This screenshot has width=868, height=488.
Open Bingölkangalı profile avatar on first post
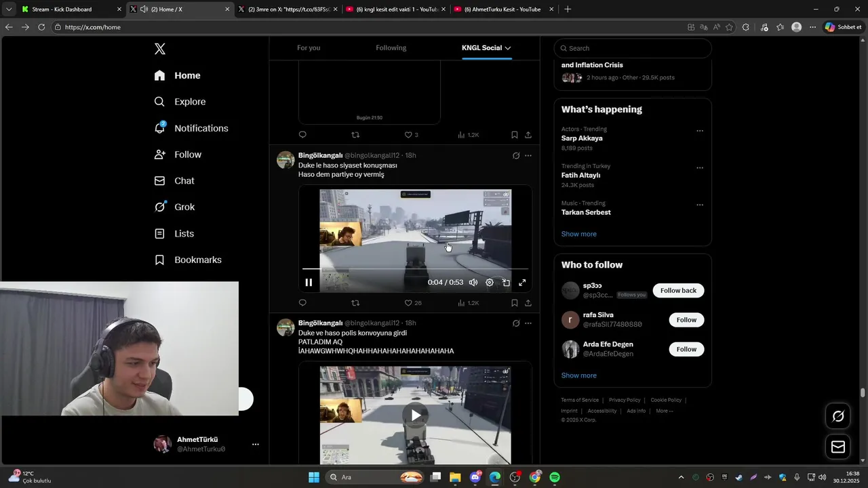pos(285,160)
